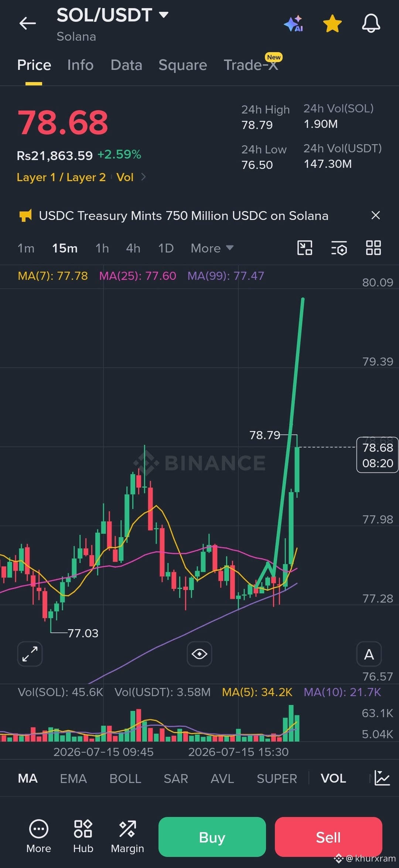Open the chart layout grid icon
Screen dimensions: 399x868
(373, 248)
